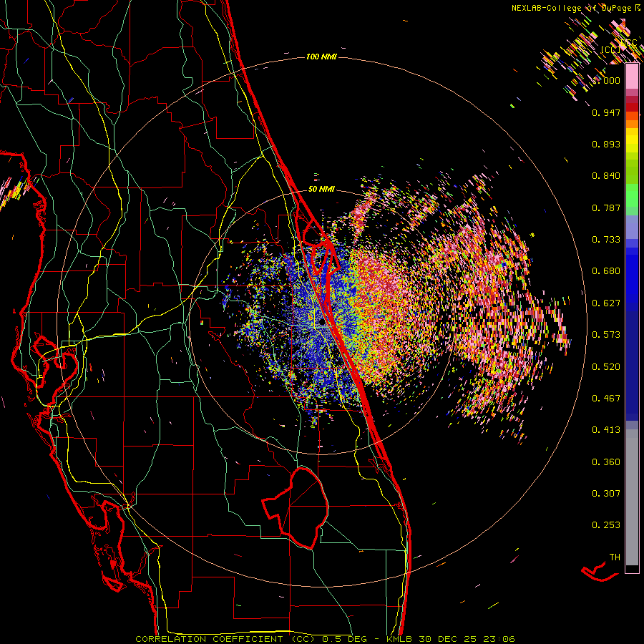The width and height of the screenshot is (644, 644).
Task: Click the [CC] label above the color bar
Action: click(x=610, y=49)
